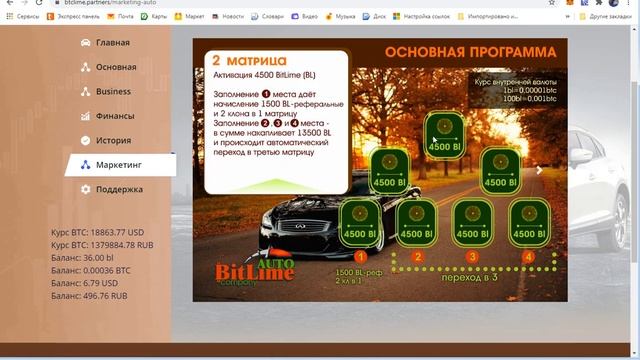Click the gear icon beside Поддержка
640x360 pixels.
(85, 189)
